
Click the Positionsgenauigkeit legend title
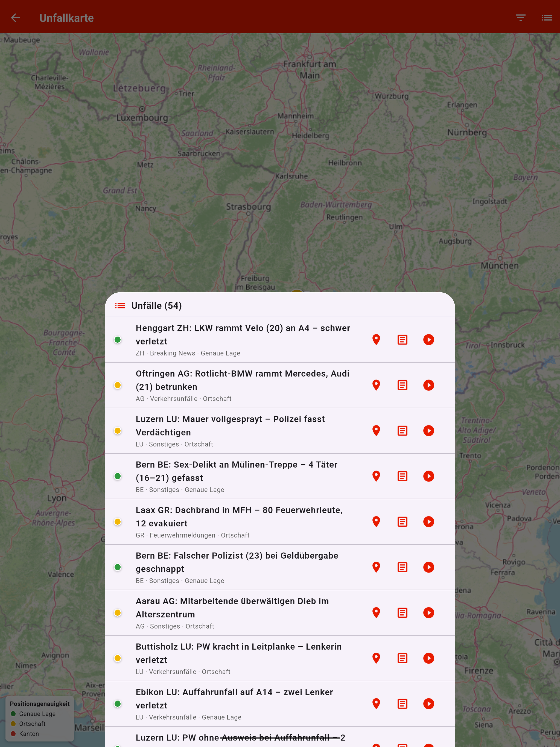(x=40, y=704)
